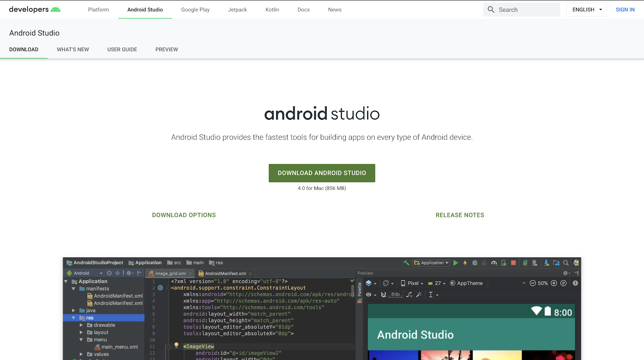The width and height of the screenshot is (644, 360).
Task: Open the Platform nav item
Action: click(99, 10)
